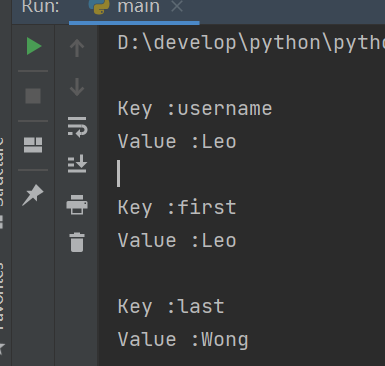Viewport: 385px width, 366px height.
Task: Click the Run panel label
Action: click(40, 7)
